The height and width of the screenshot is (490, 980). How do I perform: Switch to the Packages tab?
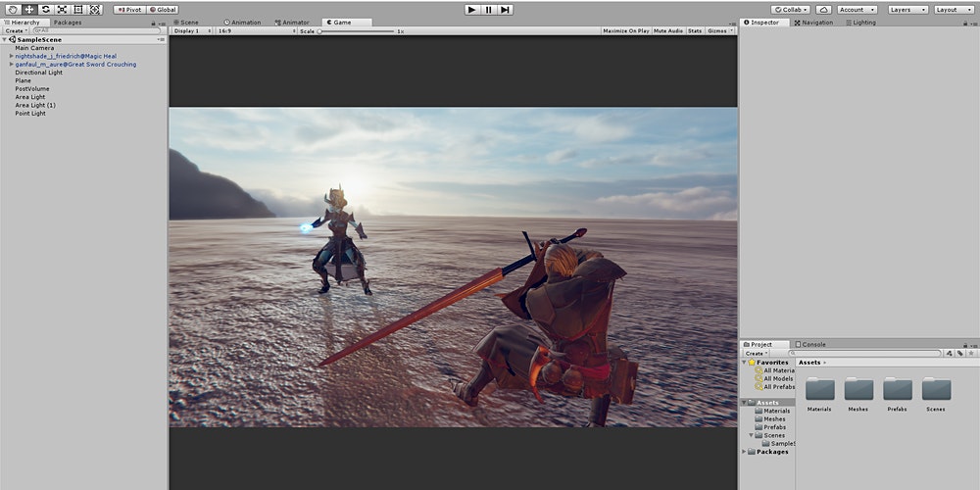tap(68, 22)
